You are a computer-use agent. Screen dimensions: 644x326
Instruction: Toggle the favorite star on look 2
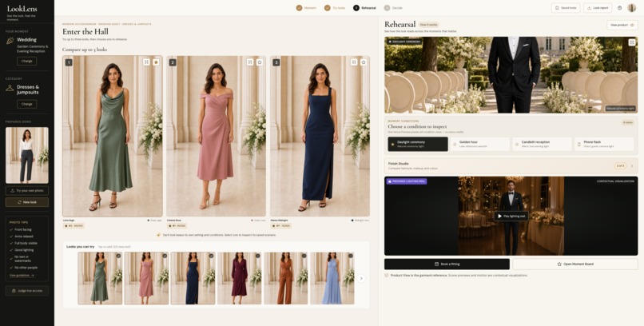[260, 62]
